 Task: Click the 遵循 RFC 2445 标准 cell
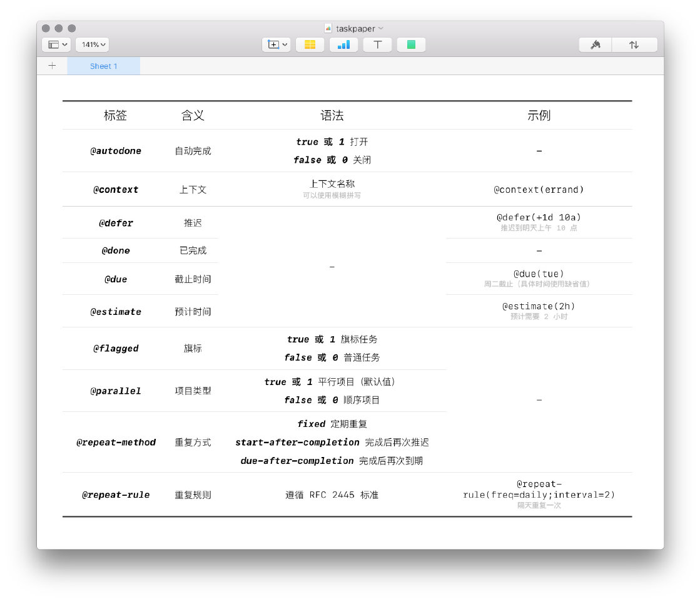click(x=332, y=495)
